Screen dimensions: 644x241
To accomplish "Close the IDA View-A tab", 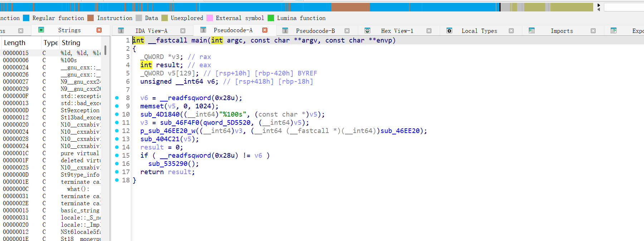I will pos(183,31).
